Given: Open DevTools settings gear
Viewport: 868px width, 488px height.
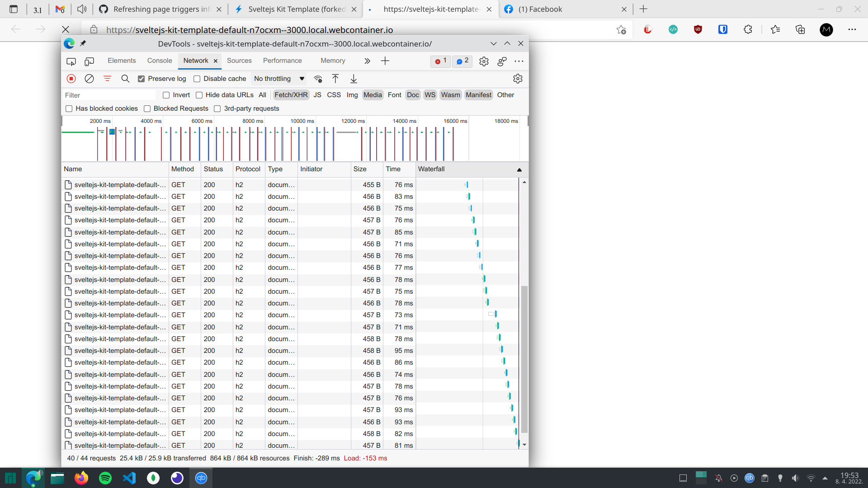Looking at the screenshot, I should coord(484,61).
